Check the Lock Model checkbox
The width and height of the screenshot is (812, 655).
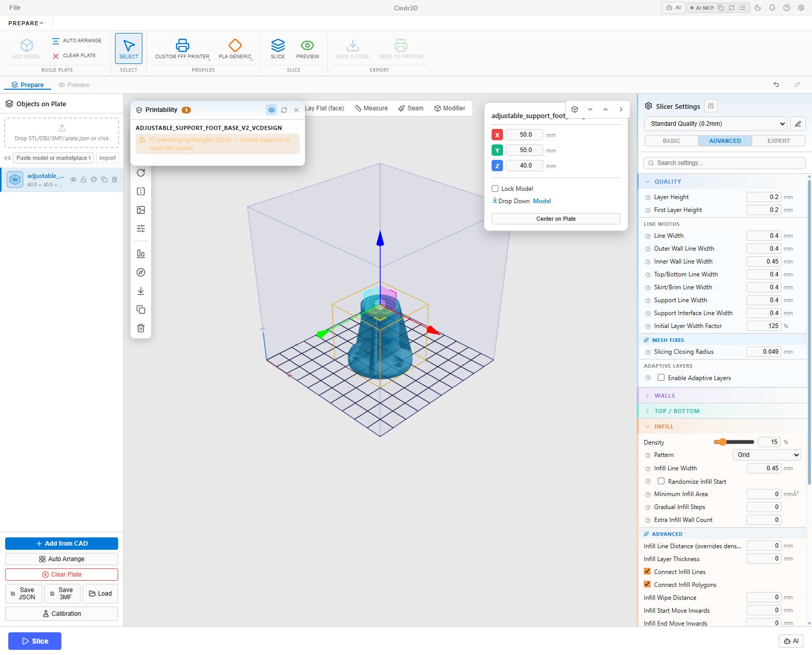[x=495, y=189]
